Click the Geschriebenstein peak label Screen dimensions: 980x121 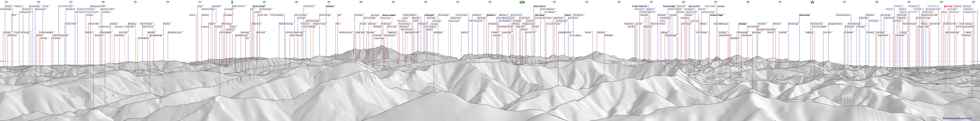point(65,6)
